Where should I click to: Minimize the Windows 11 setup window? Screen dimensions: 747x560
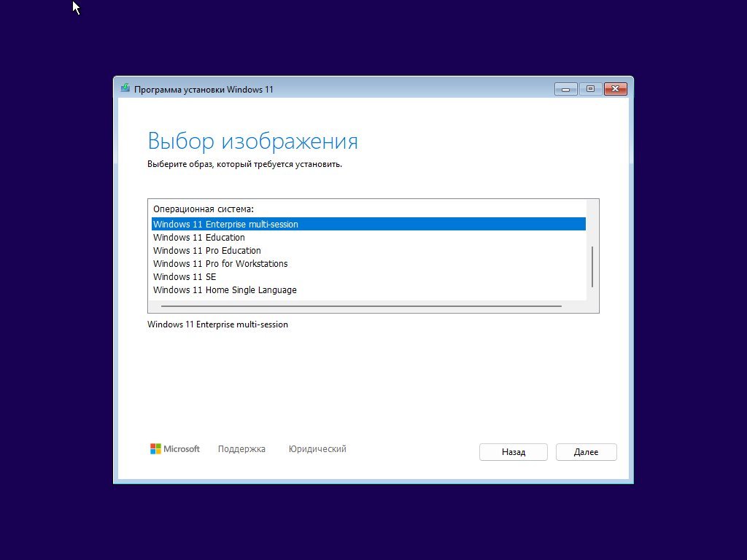565,89
